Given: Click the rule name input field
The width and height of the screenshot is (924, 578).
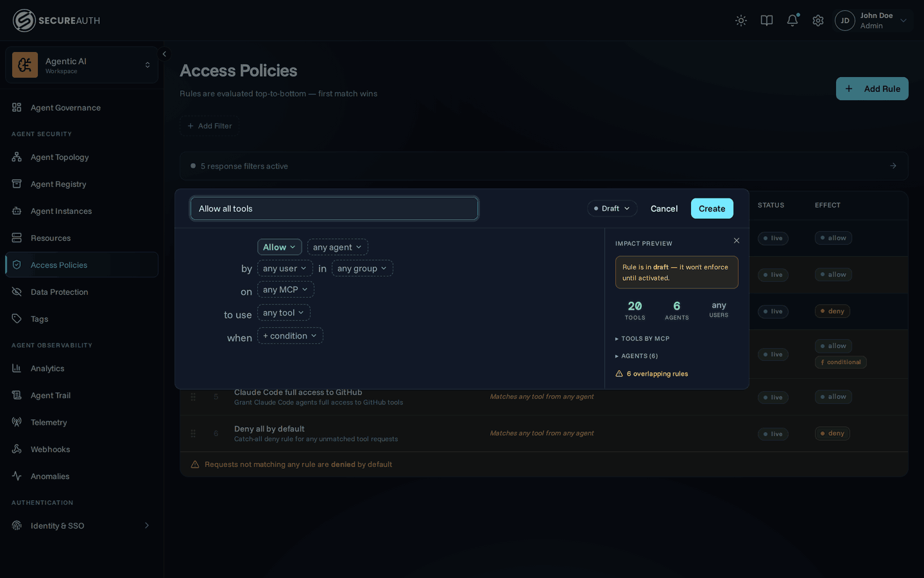Looking at the screenshot, I should (x=334, y=209).
